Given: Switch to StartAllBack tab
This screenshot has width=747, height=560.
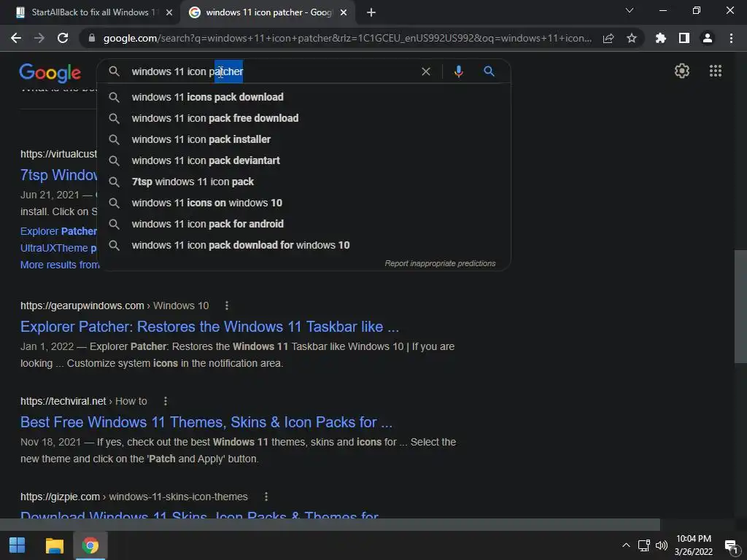Looking at the screenshot, I should click(x=93, y=12).
